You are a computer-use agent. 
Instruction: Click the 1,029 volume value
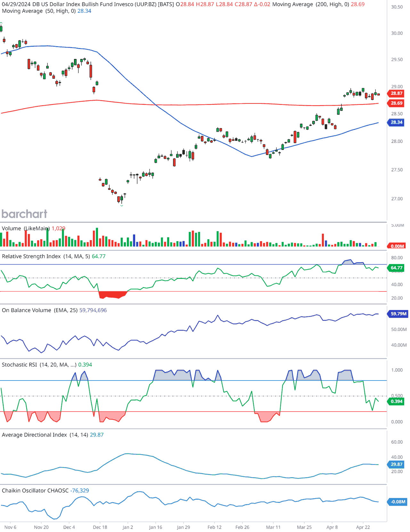(59, 228)
